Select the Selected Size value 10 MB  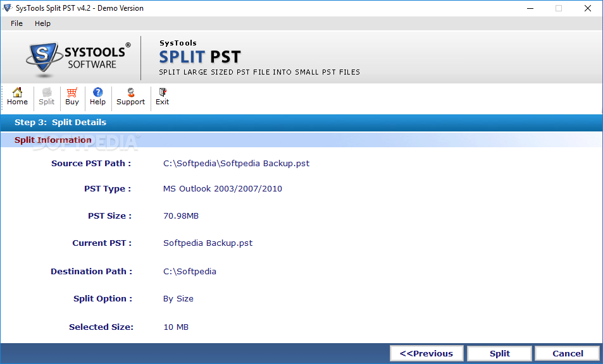point(176,327)
